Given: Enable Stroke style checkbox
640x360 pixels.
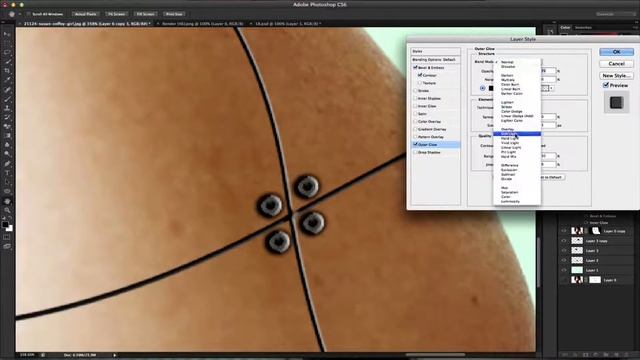Looking at the screenshot, I should click(x=415, y=91).
